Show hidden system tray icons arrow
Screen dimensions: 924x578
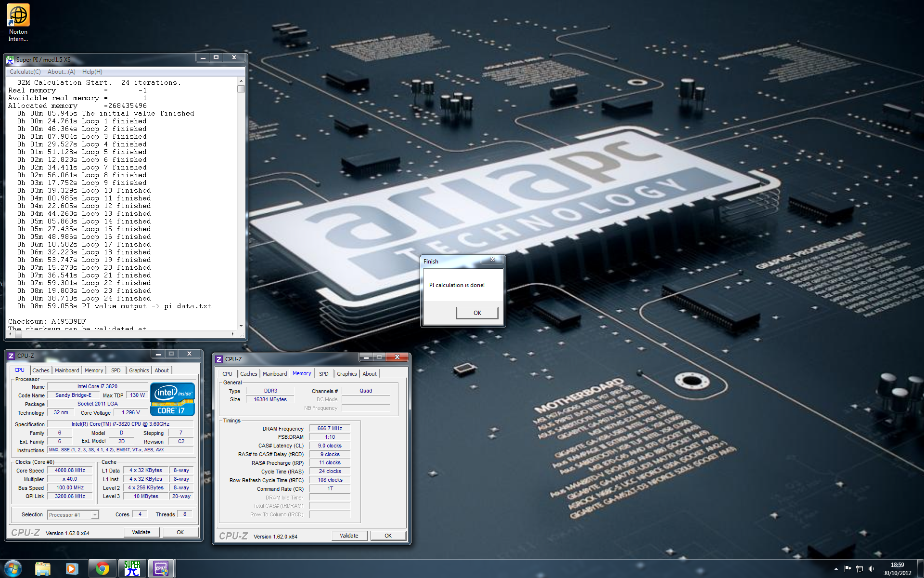click(836, 569)
